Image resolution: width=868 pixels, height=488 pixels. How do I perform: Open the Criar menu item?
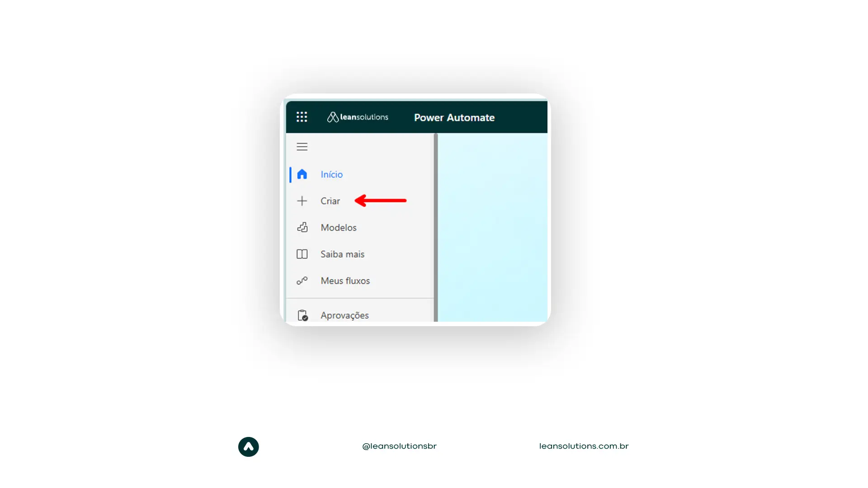coord(330,201)
